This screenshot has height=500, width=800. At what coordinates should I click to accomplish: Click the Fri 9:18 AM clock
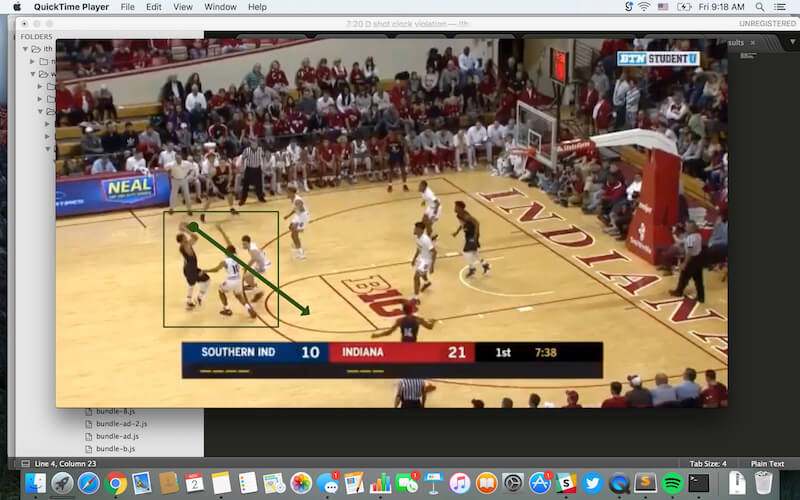(721, 7)
